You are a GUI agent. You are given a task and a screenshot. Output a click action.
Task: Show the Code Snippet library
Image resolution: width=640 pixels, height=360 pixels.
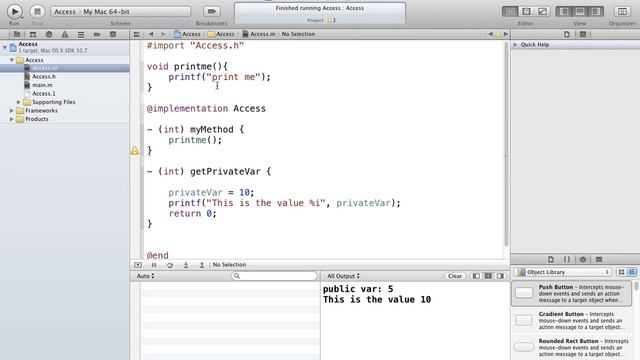(x=567, y=260)
